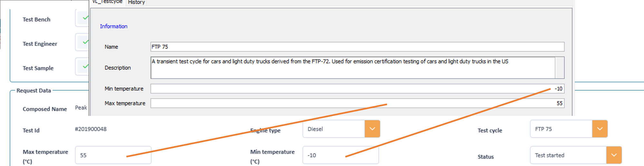Click the green check beside Test Sample
The height and width of the screenshot is (166, 644).
[x=85, y=66]
